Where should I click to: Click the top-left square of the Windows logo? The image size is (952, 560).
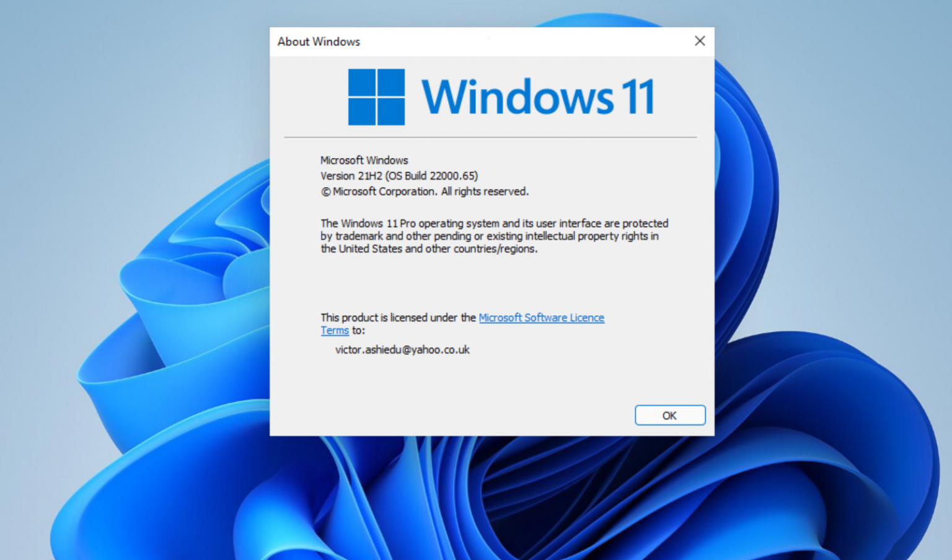[x=363, y=84]
